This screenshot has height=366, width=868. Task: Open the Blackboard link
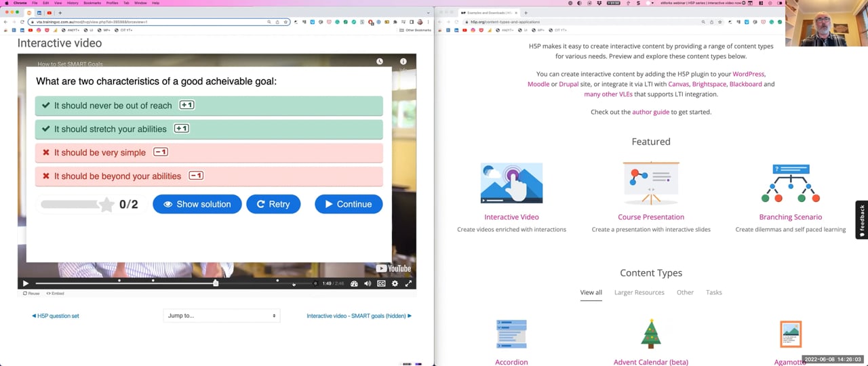[745, 84]
